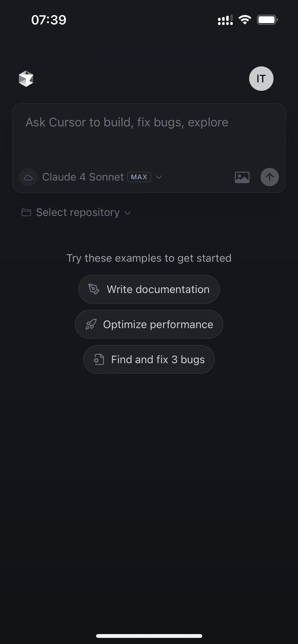Open the IT profile avatar
Viewport: 298px width, 644px height.
[261, 79]
